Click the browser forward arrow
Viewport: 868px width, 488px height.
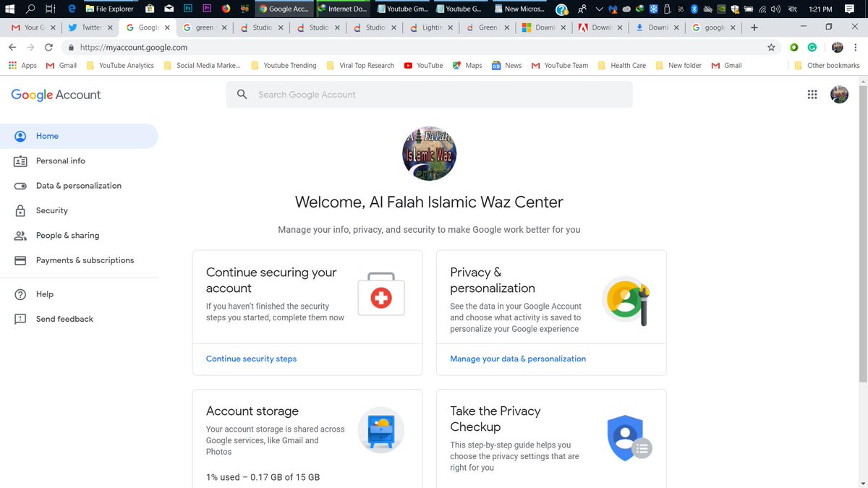[30, 47]
